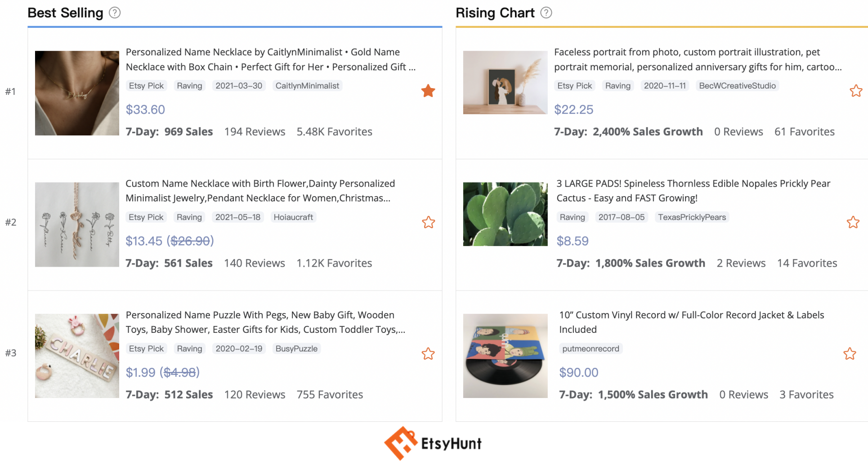The width and height of the screenshot is (868, 465).
Task: Click the CaitlynMinimalist shop tag
Action: click(307, 86)
